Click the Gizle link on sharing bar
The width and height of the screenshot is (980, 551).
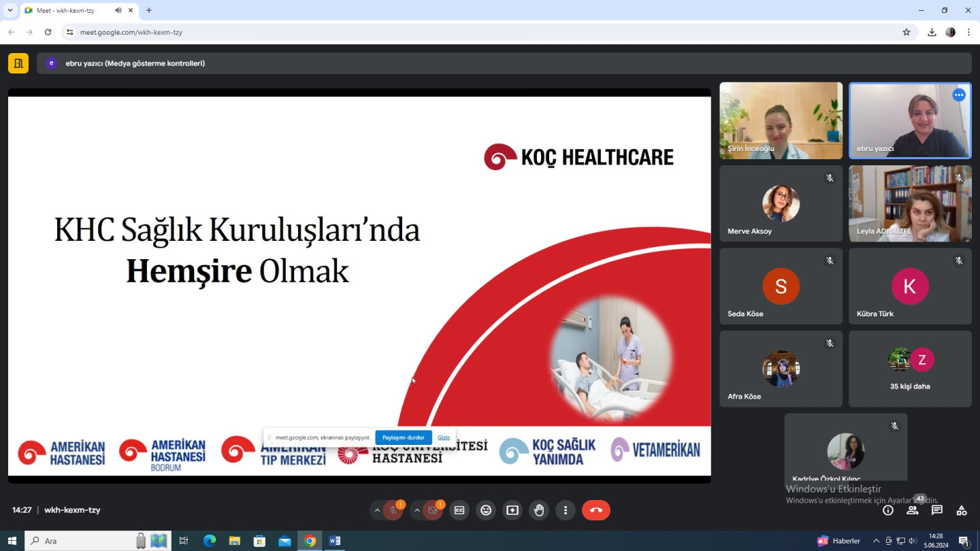click(x=444, y=437)
